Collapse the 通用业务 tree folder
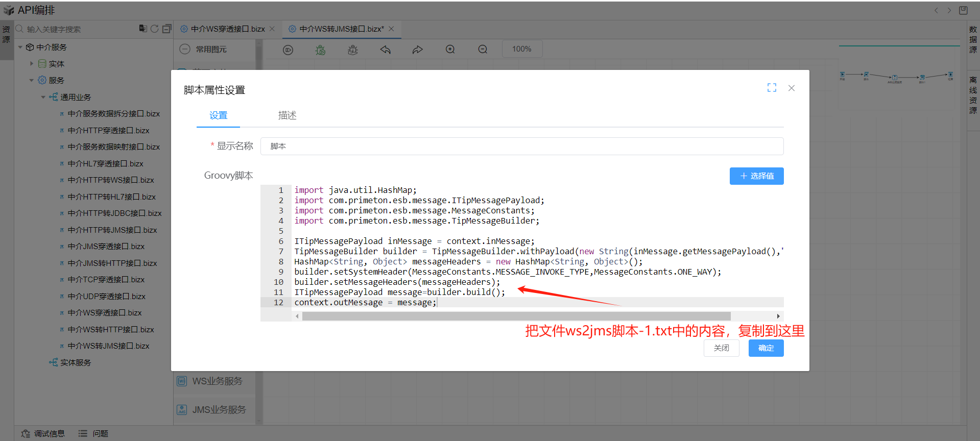980x441 pixels. [x=43, y=97]
